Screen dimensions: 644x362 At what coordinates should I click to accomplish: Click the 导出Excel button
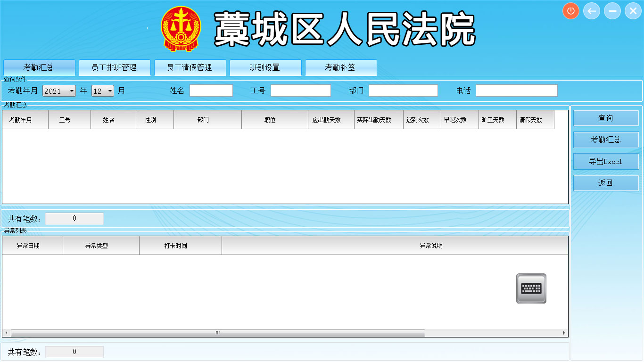pos(606,161)
